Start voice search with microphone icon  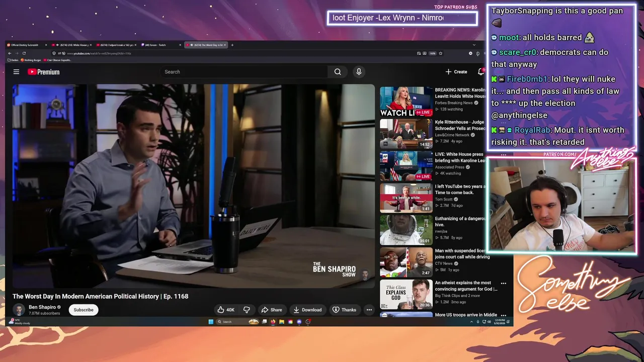pos(359,72)
